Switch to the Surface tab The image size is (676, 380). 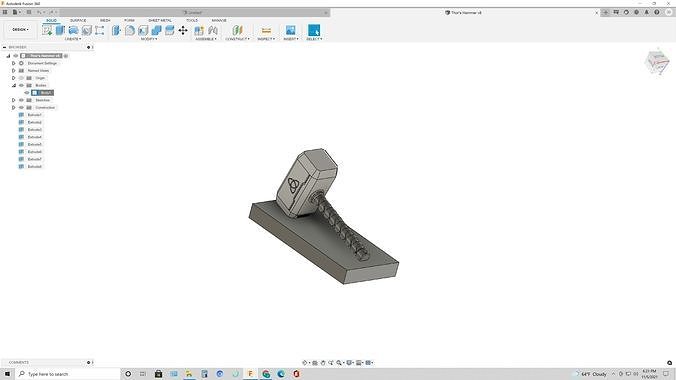pyautogui.click(x=78, y=20)
